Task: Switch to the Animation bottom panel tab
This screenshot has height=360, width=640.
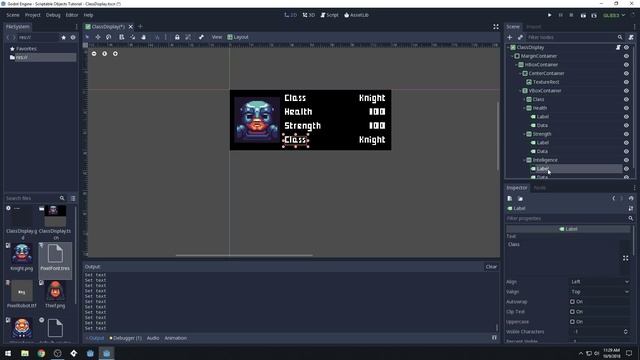Action: (x=176, y=338)
